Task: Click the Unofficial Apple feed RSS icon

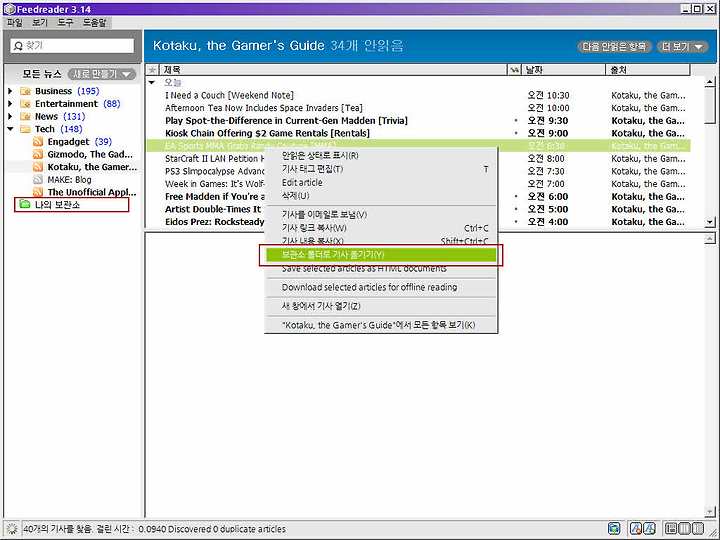Action: click(38, 192)
